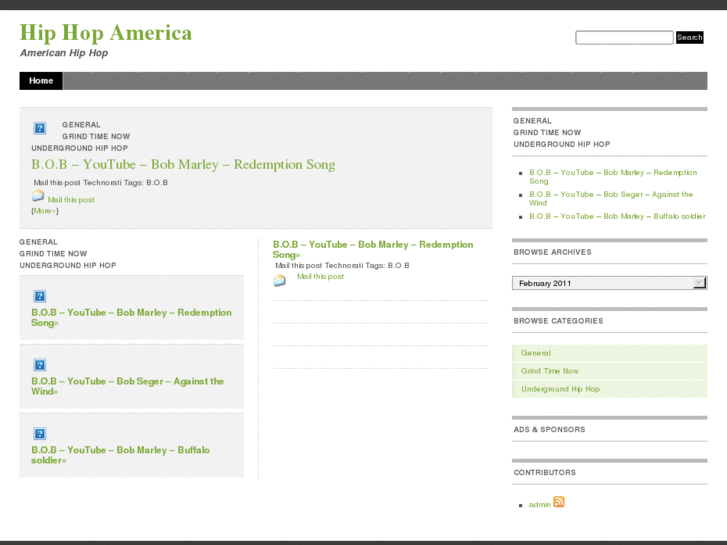
Task: Open Redemption Song title in middle column
Action: [373, 250]
